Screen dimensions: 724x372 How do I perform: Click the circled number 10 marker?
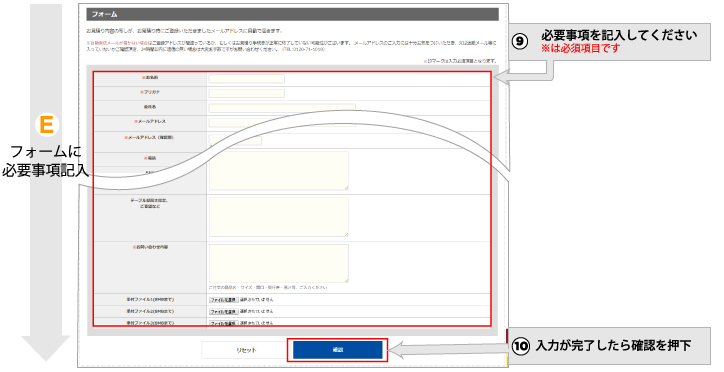click(x=521, y=346)
